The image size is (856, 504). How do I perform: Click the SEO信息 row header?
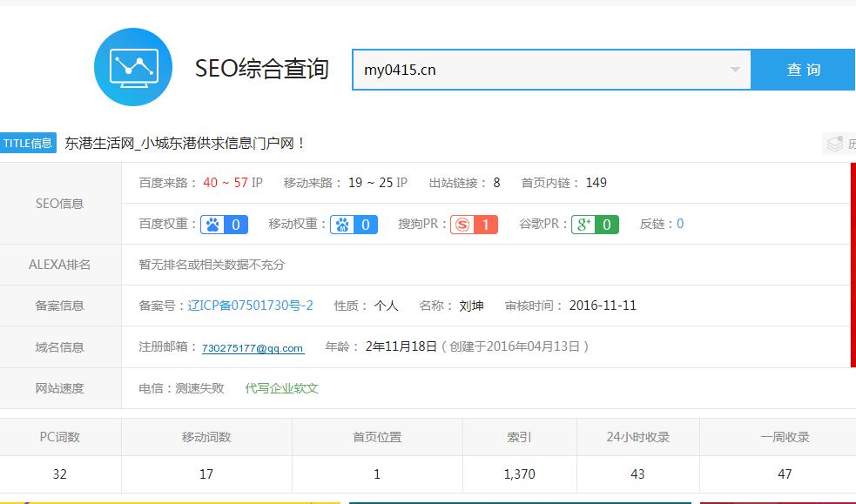point(60,204)
